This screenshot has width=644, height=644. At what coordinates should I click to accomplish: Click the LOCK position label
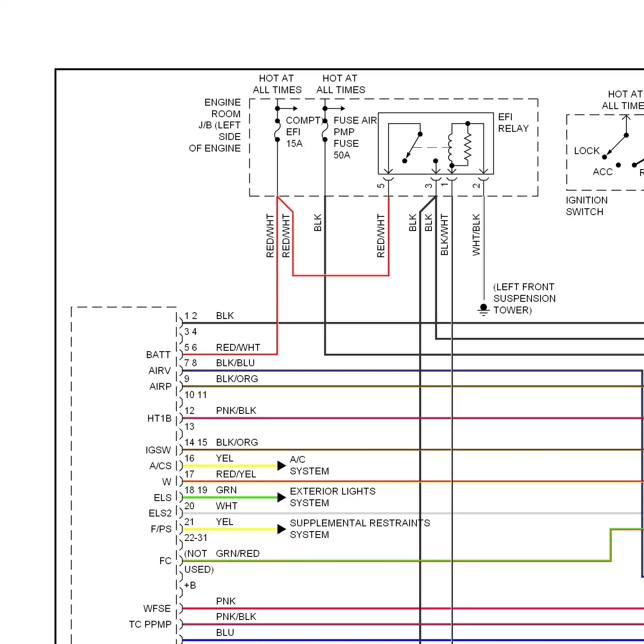click(x=586, y=151)
